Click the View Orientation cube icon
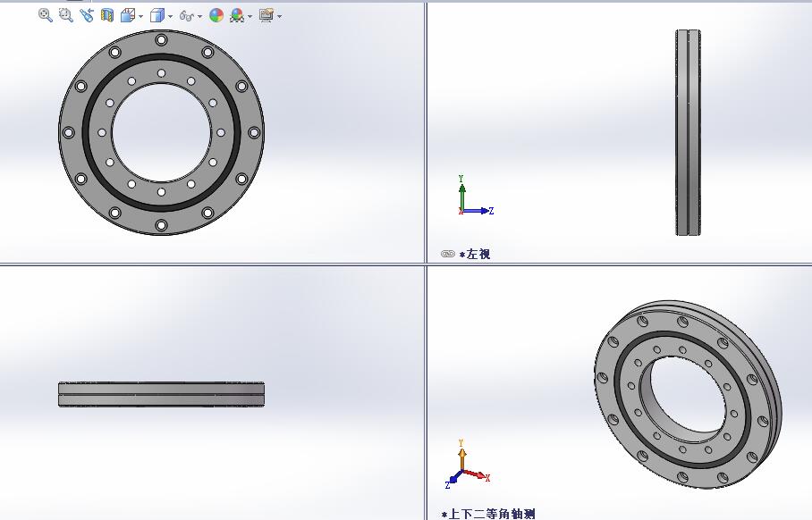The image size is (812, 520). (x=127, y=16)
